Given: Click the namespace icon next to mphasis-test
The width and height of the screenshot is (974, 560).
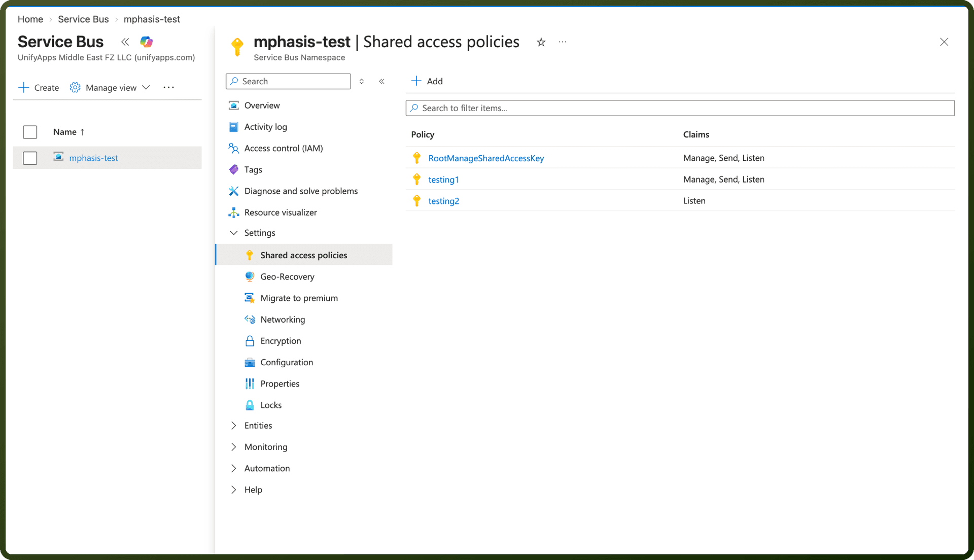Looking at the screenshot, I should pos(59,157).
